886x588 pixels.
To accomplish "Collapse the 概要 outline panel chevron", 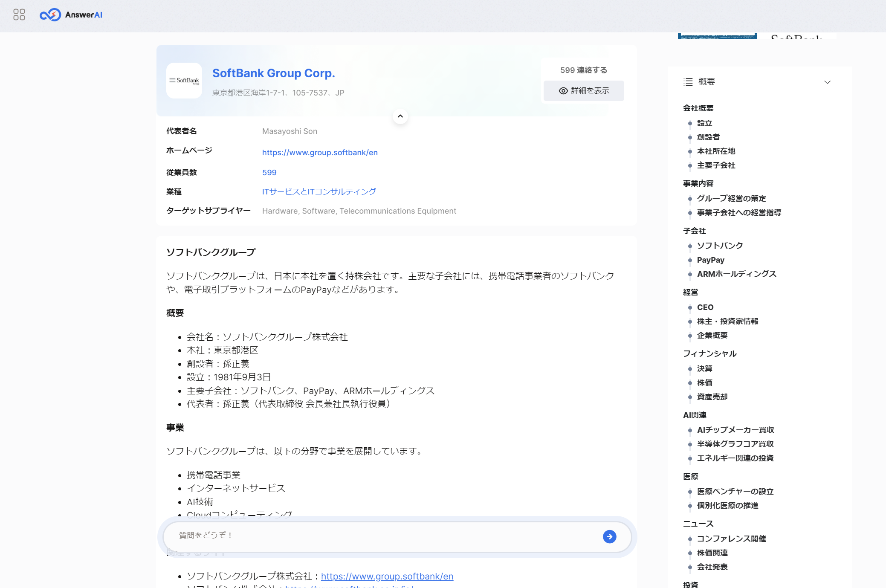I will click(827, 82).
